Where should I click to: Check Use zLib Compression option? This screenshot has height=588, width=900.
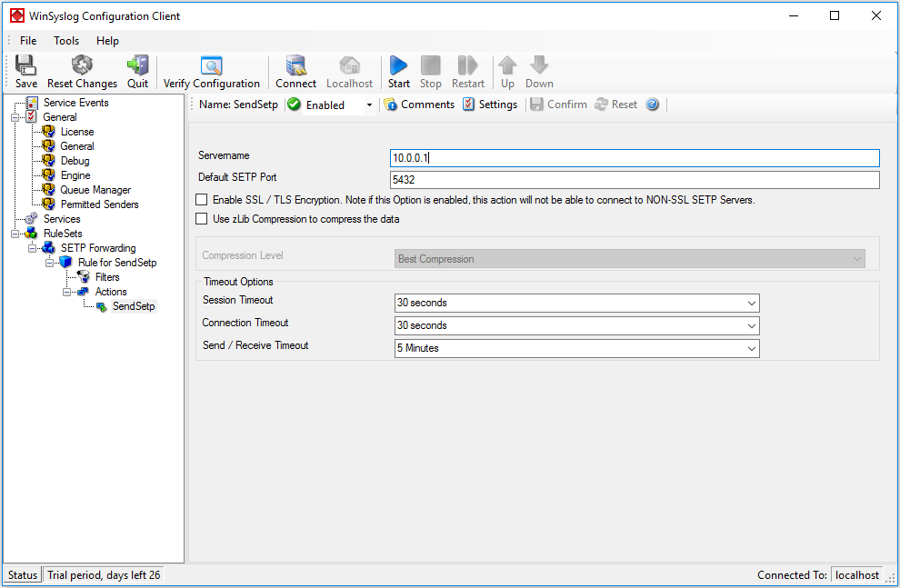click(x=202, y=218)
